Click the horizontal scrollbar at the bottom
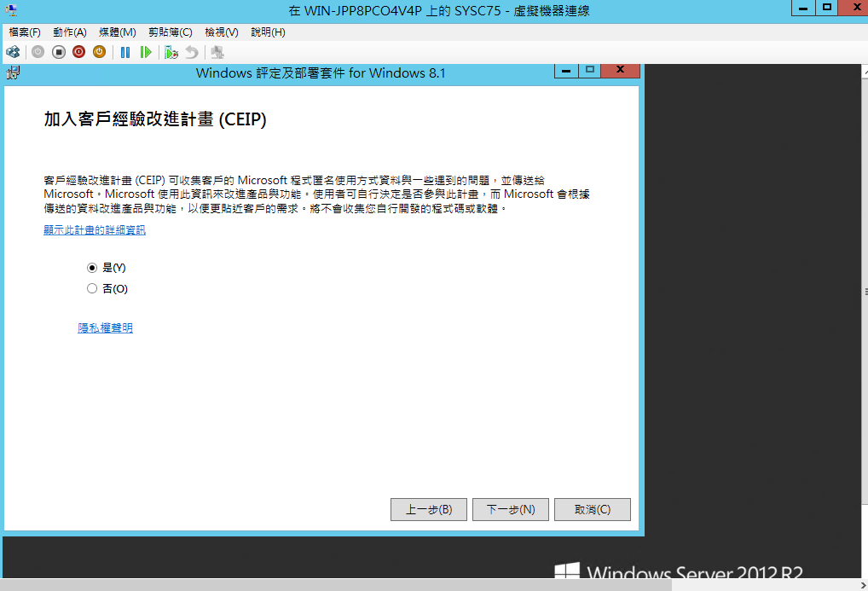This screenshot has width=868, height=591. tap(336, 585)
